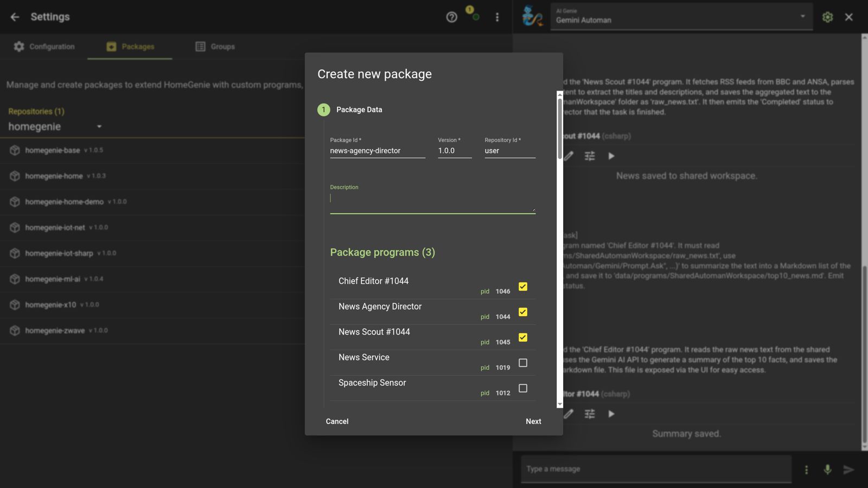Image resolution: width=868 pixels, height=488 pixels.
Task: Open the help question mark icon
Action: click(451, 17)
